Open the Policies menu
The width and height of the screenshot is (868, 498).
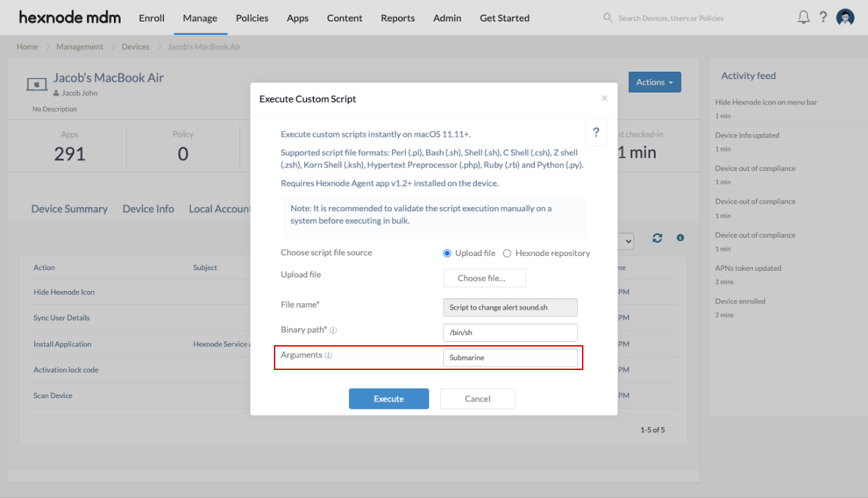pyautogui.click(x=252, y=18)
